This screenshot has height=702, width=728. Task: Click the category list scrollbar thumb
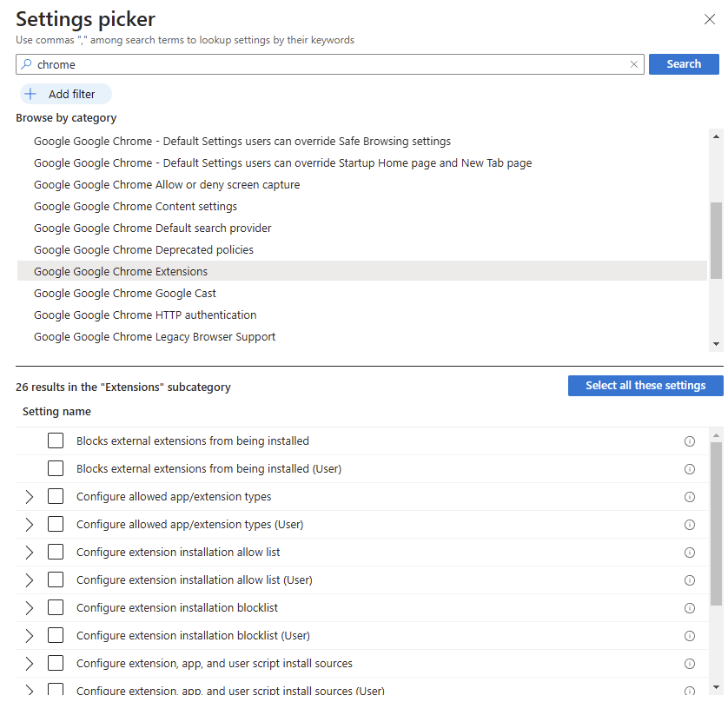pos(716,241)
